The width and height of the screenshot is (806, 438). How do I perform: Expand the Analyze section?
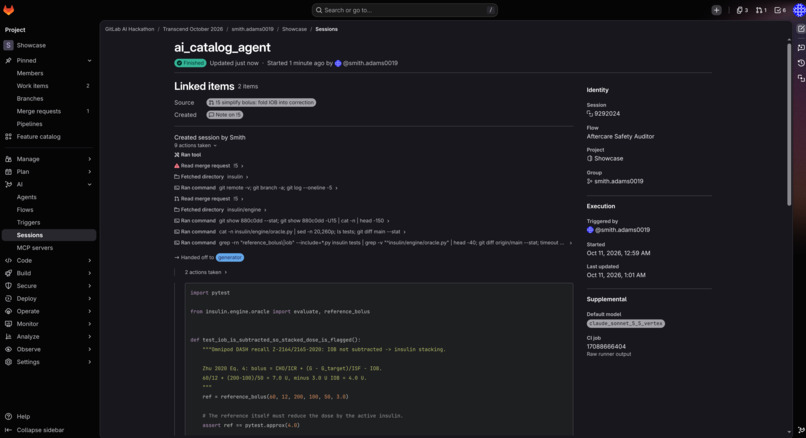click(49, 337)
